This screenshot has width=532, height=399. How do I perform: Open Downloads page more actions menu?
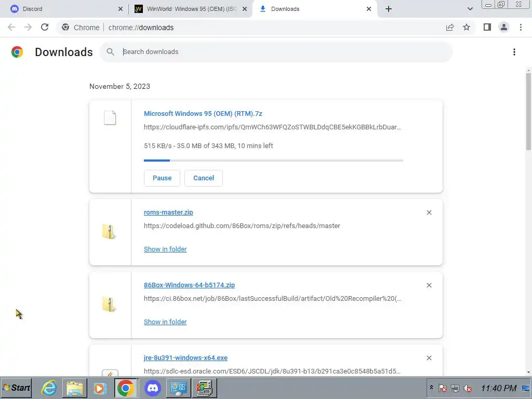(x=514, y=52)
